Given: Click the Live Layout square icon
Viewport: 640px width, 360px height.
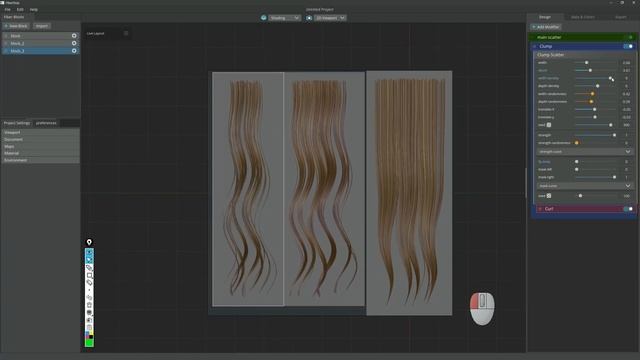Looking at the screenshot, I should click(126, 33).
